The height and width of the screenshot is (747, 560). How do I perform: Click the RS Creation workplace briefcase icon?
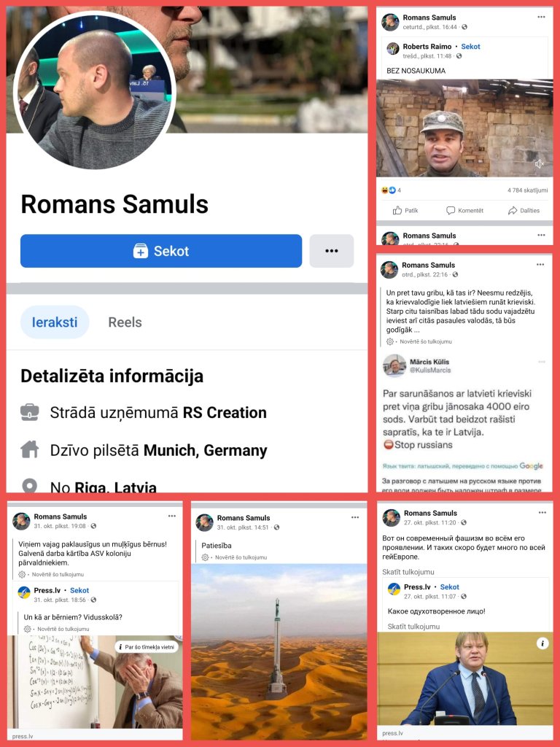tap(29, 412)
